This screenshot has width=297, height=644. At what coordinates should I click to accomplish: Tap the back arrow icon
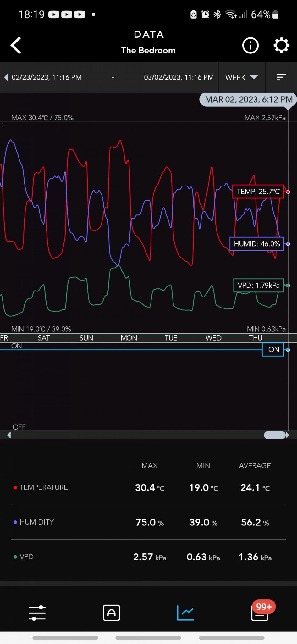point(16,45)
